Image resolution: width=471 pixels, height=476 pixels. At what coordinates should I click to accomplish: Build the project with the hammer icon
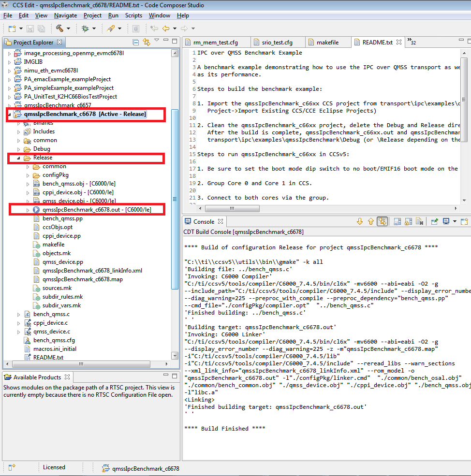click(x=60, y=29)
